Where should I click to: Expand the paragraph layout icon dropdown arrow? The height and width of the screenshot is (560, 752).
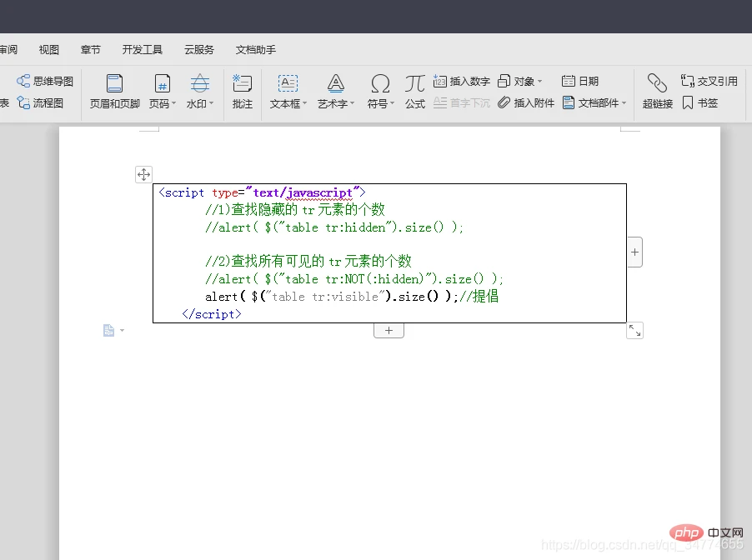point(122,330)
